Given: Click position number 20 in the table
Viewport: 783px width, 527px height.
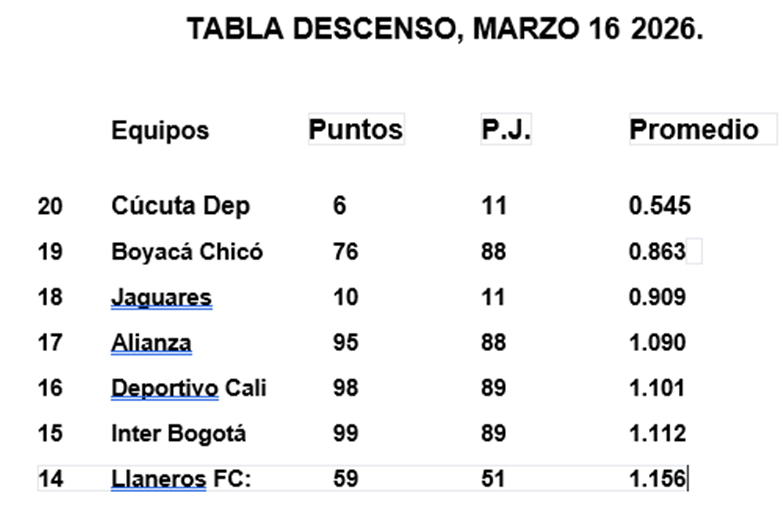Looking at the screenshot, I should (50, 206).
